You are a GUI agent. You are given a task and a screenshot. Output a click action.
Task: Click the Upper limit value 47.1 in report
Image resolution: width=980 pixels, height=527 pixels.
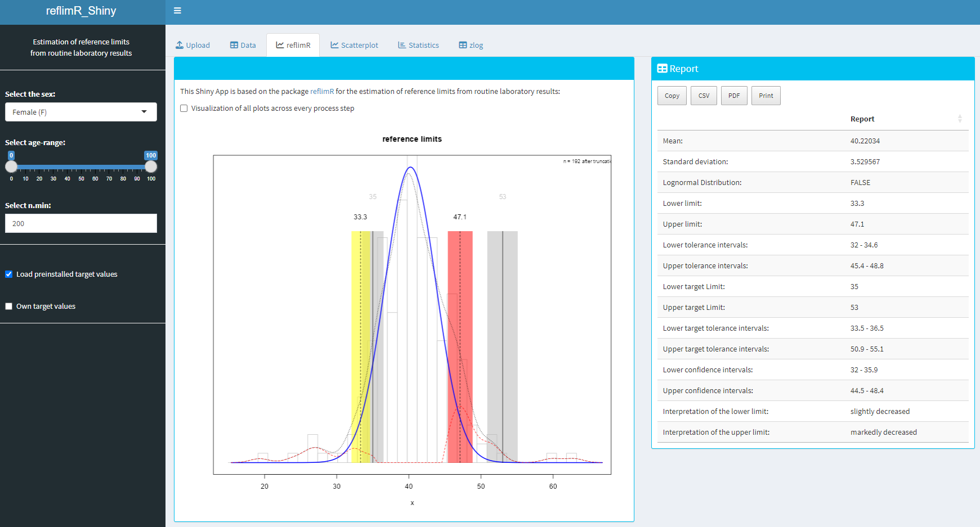(x=857, y=224)
